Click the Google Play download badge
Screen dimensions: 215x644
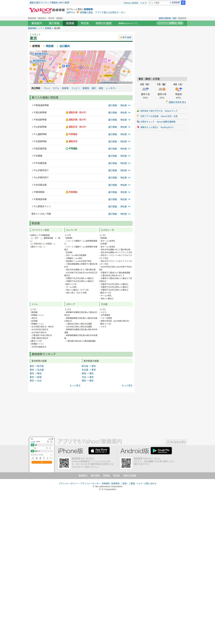(x=161, y=451)
